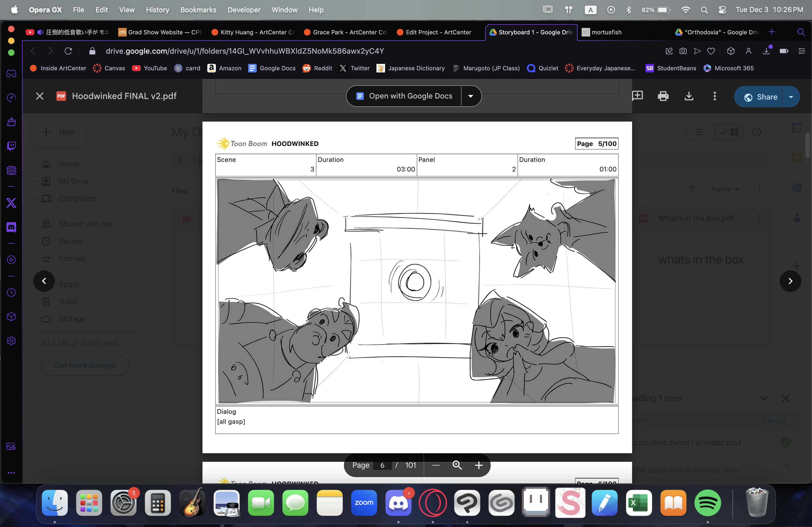The image size is (812, 527).
Task: Zoom out with the minus icon
Action: point(436,465)
